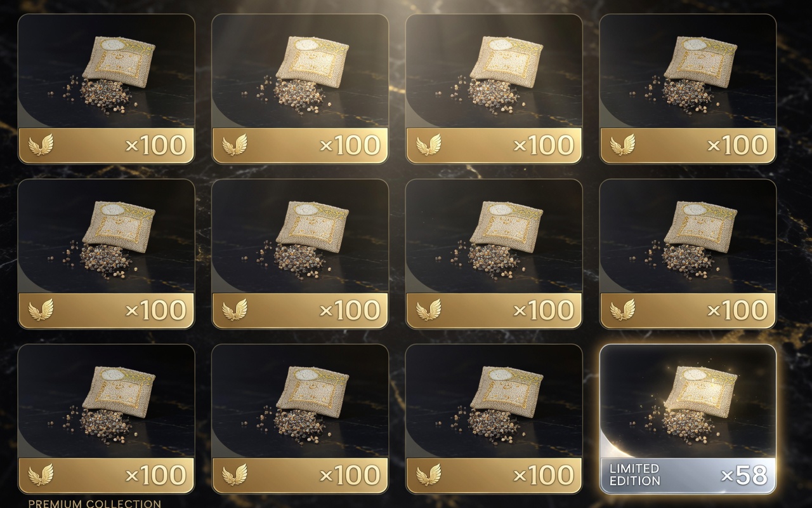
Task: Open the glowing Limited Edition pouch image
Action: pyautogui.click(x=688, y=401)
